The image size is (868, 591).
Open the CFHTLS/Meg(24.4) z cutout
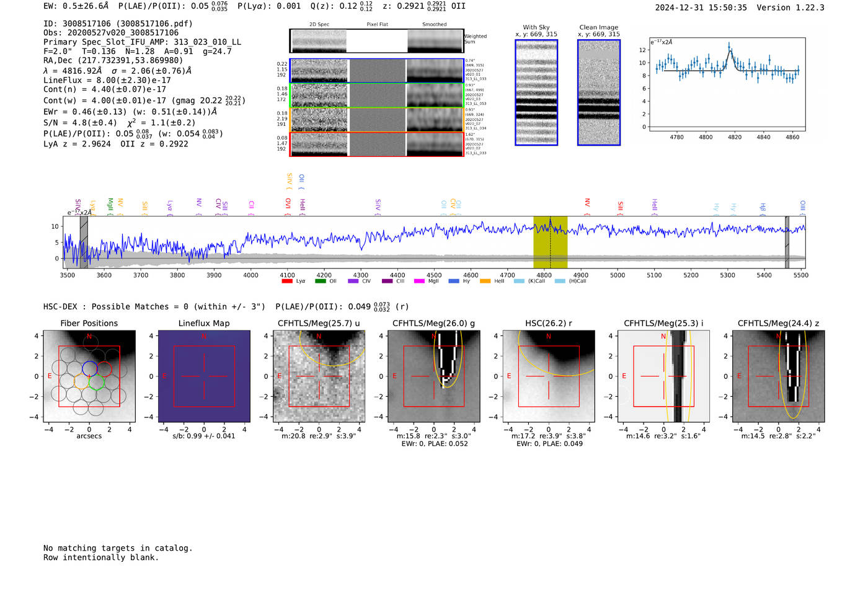pos(779,376)
